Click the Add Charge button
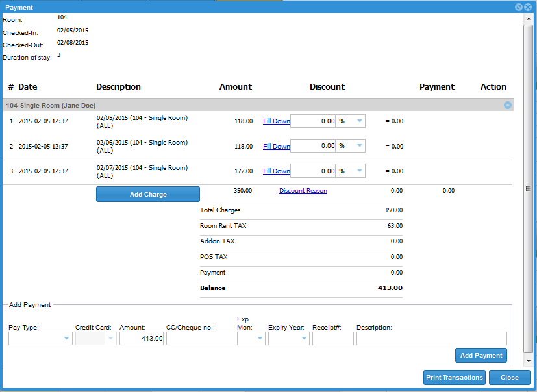This screenshot has height=392, width=537. point(148,194)
